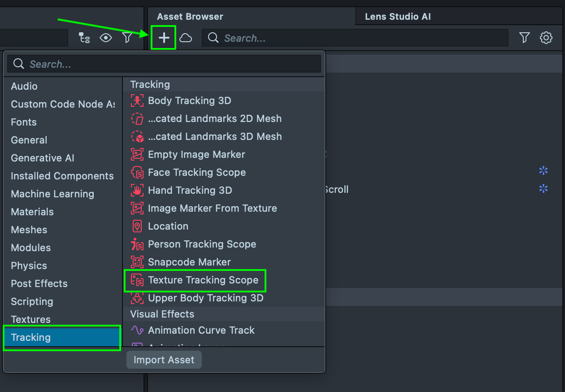This screenshot has height=392, width=565.
Task: Click Snapcode Marker icon
Action: coord(137,262)
